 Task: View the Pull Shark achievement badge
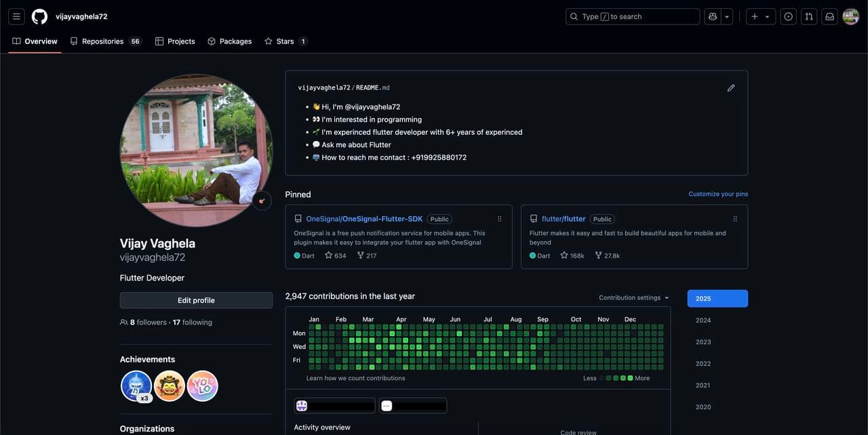click(x=136, y=386)
